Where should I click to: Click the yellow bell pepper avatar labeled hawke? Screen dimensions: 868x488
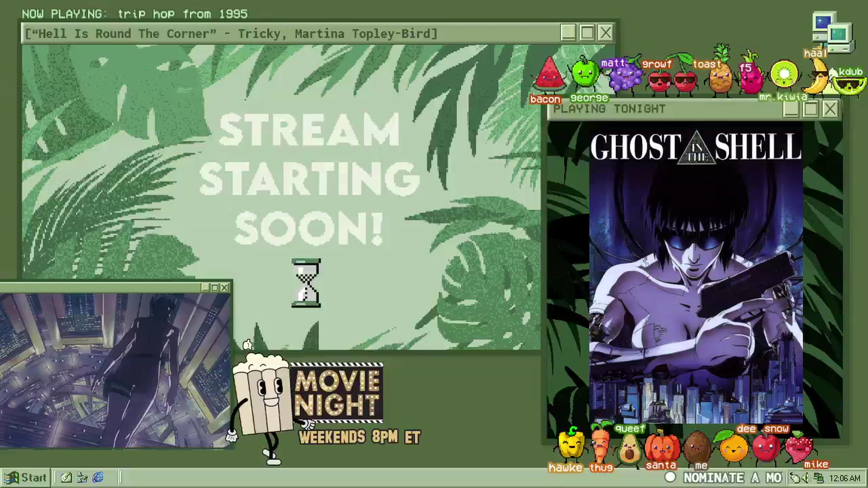[571, 445]
